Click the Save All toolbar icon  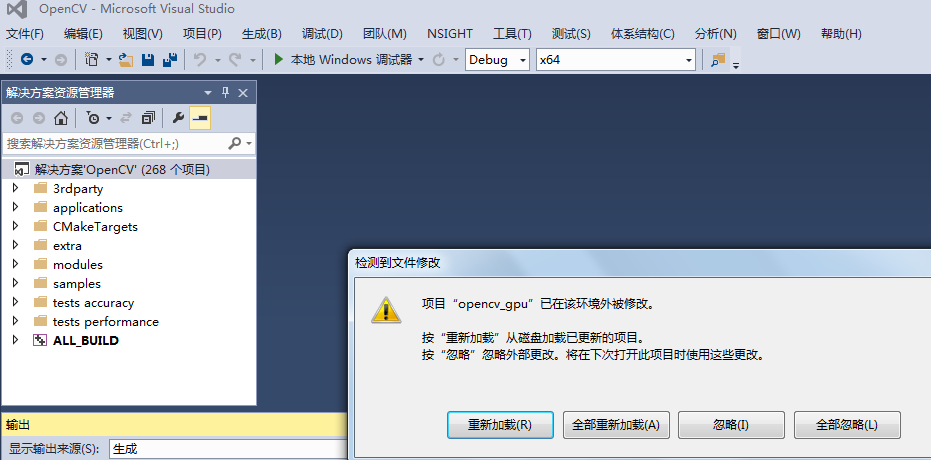click(170, 59)
